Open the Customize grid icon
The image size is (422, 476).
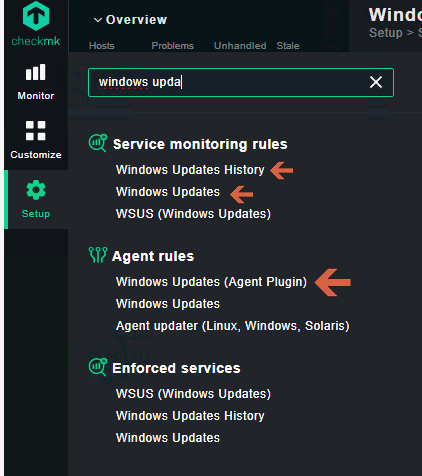(36, 130)
